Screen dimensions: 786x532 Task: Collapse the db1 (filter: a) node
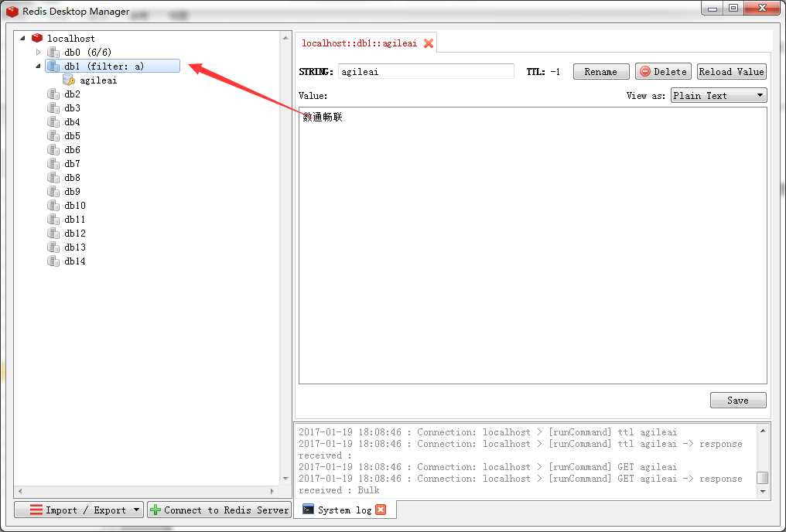pyautogui.click(x=38, y=66)
